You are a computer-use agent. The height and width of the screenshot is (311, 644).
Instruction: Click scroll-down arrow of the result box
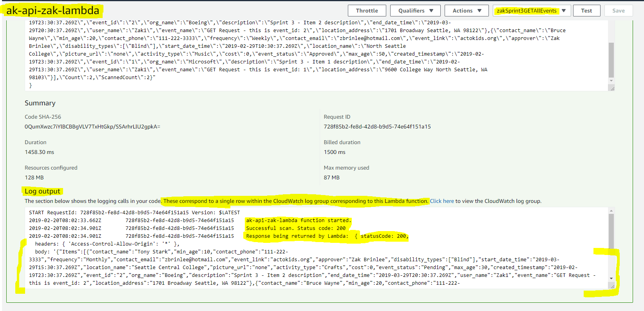coord(611,81)
